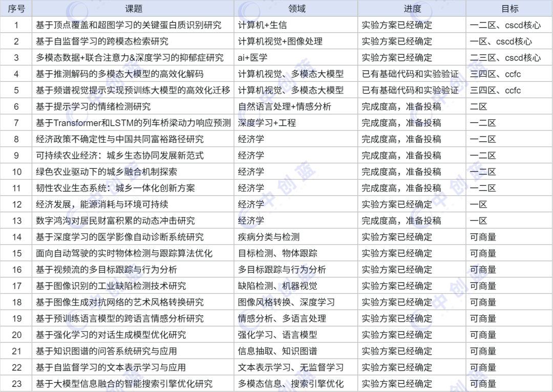Click the "序号" column header
The width and height of the screenshot is (553, 392).
(x=16, y=9)
